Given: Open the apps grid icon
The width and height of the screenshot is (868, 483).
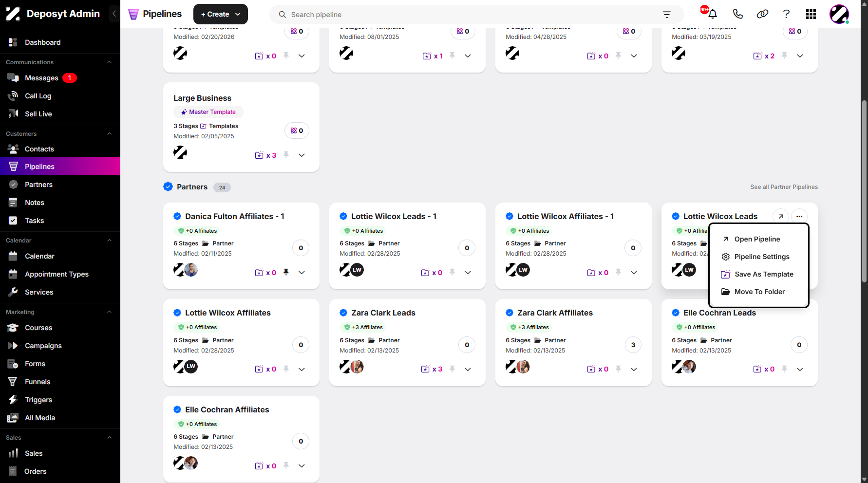Looking at the screenshot, I should 811,14.
